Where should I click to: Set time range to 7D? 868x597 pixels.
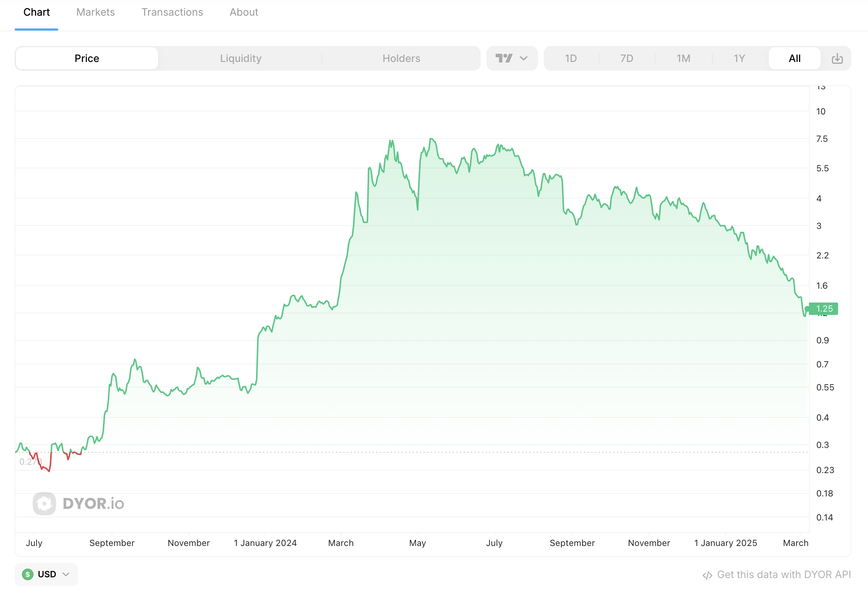pyautogui.click(x=627, y=58)
